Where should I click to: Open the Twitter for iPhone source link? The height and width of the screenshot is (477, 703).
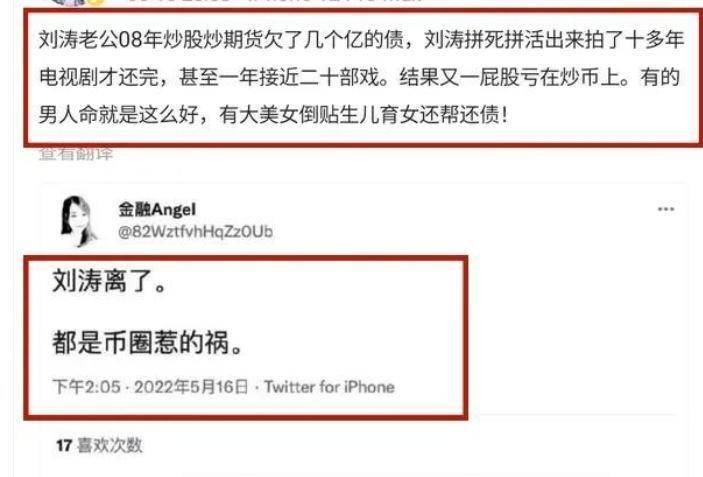tap(329, 386)
